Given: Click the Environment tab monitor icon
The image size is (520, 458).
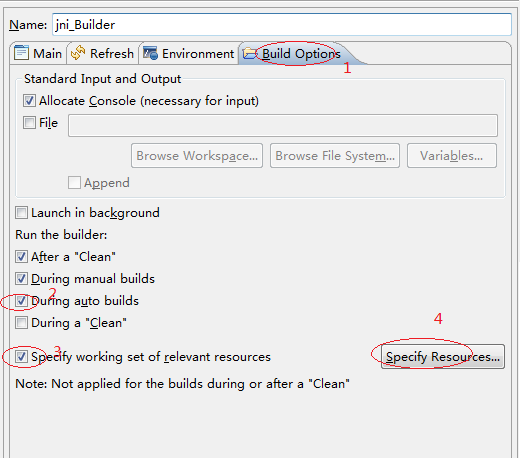Looking at the screenshot, I should [x=150, y=53].
